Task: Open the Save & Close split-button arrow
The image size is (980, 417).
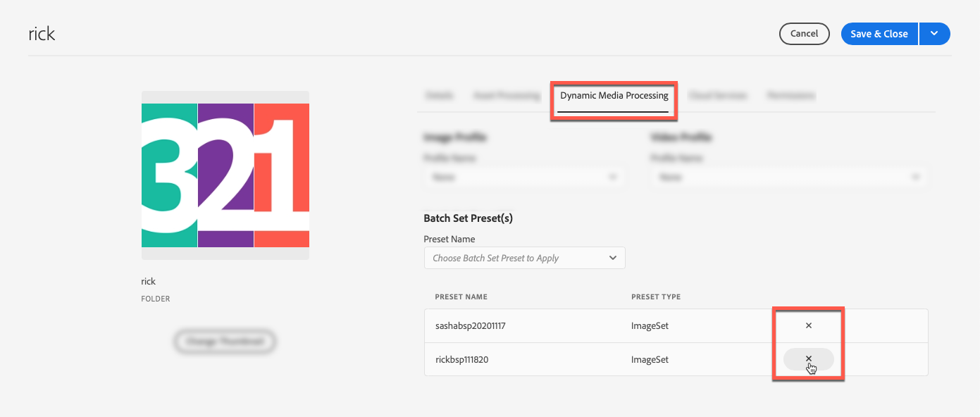Action: 934,33
